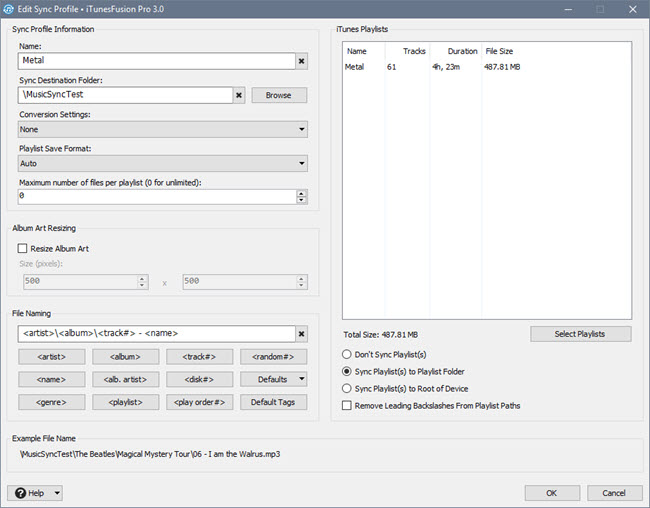The width and height of the screenshot is (650, 508).
Task: Sort playlists by Duration column header
Action: (456, 51)
